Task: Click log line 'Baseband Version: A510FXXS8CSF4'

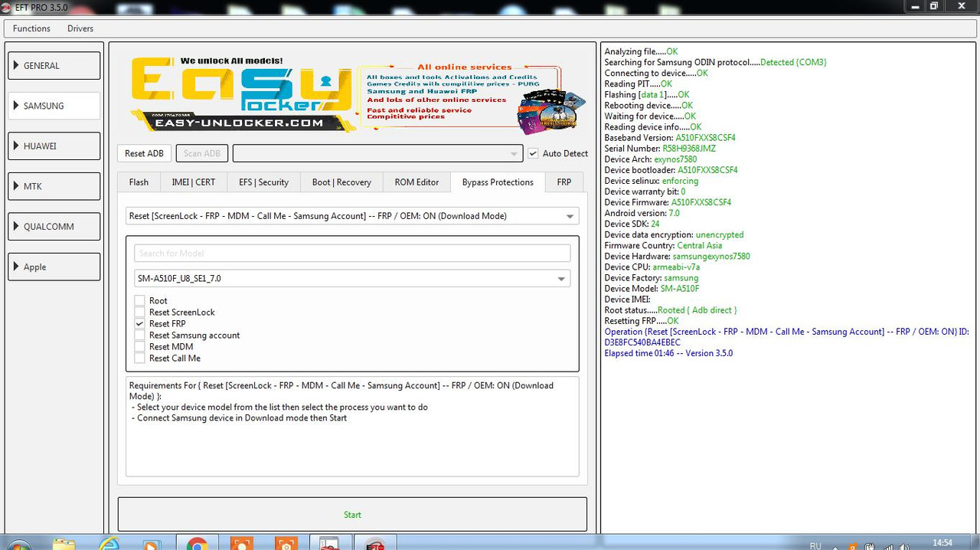Action: (x=670, y=138)
